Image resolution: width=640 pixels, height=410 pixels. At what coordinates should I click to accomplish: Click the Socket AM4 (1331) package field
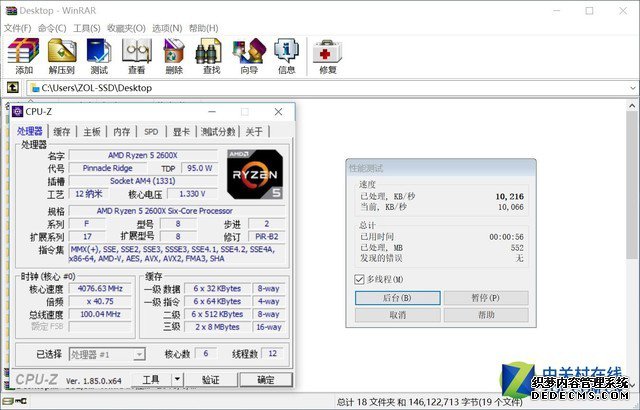coord(143,181)
